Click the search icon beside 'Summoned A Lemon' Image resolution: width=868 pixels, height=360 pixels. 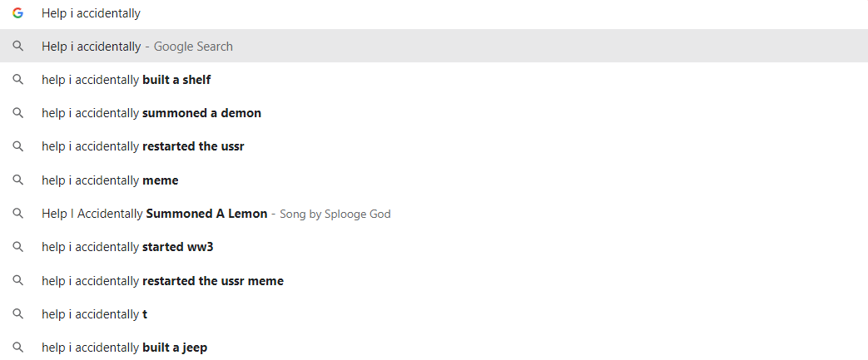coord(17,214)
